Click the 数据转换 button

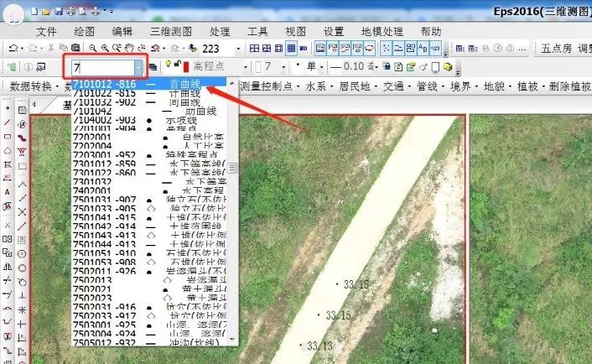point(34,86)
